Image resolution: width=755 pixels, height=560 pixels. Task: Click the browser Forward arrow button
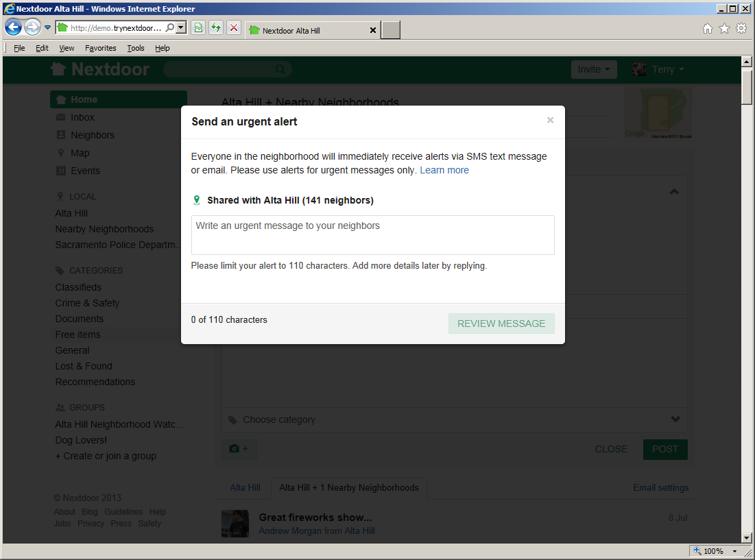(32, 28)
